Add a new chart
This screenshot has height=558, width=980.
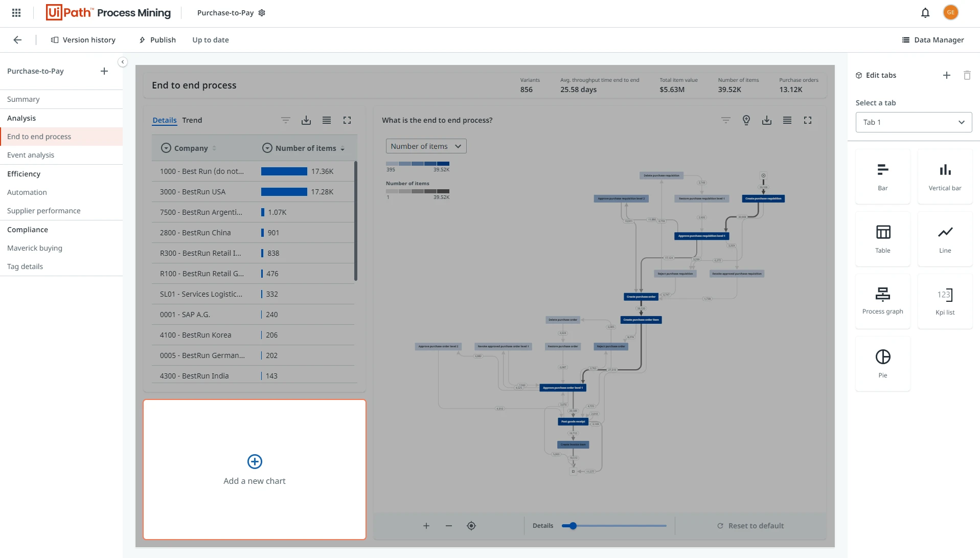255,470
